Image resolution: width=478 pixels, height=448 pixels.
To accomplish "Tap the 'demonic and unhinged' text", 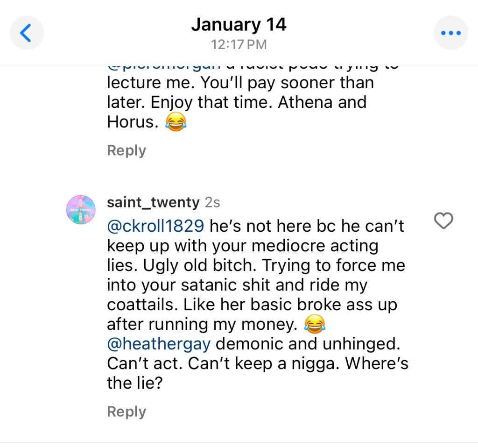I will tap(308, 343).
